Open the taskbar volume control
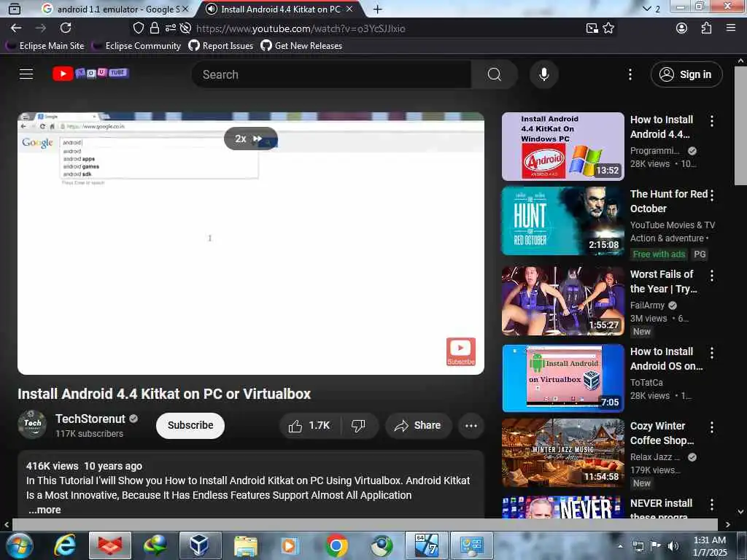The image size is (747, 560). point(673,545)
